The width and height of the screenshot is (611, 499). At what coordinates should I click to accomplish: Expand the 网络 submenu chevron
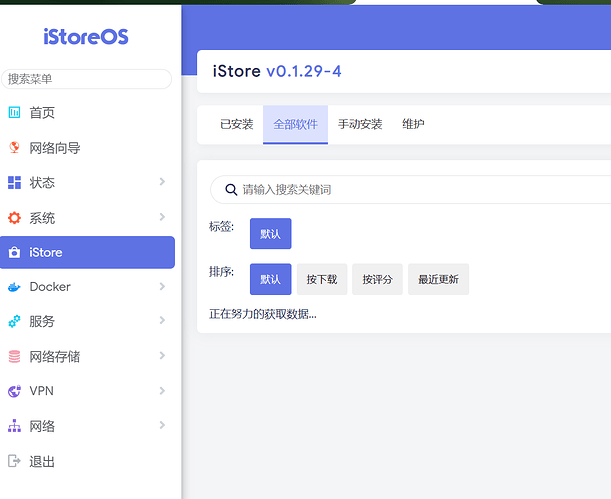click(x=162, y=426)
